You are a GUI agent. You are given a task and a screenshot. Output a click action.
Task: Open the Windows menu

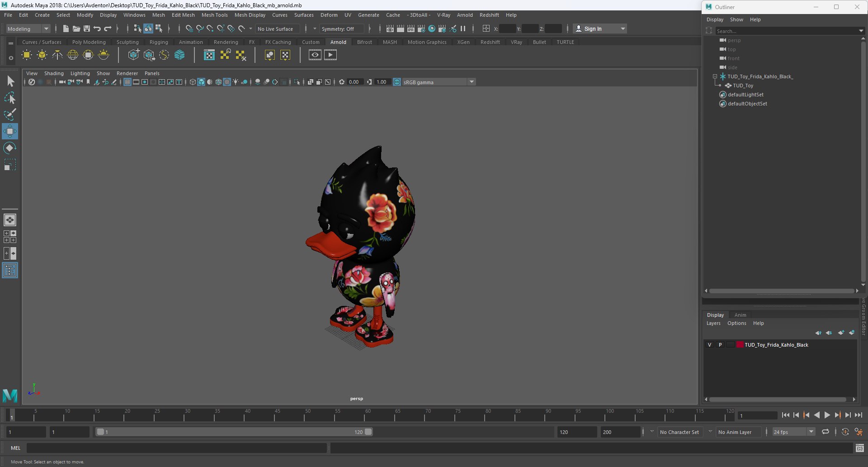pos(134,15)
